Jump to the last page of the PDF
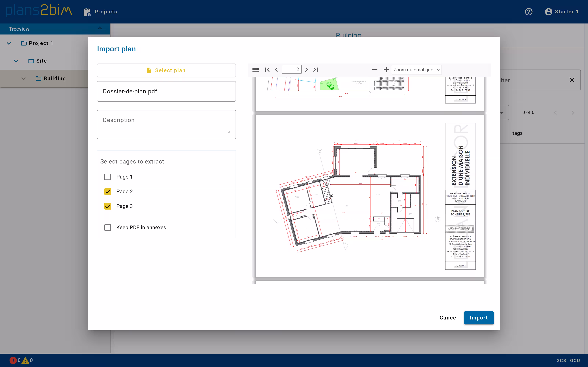 pyautogui.click(x=316, y=70)
